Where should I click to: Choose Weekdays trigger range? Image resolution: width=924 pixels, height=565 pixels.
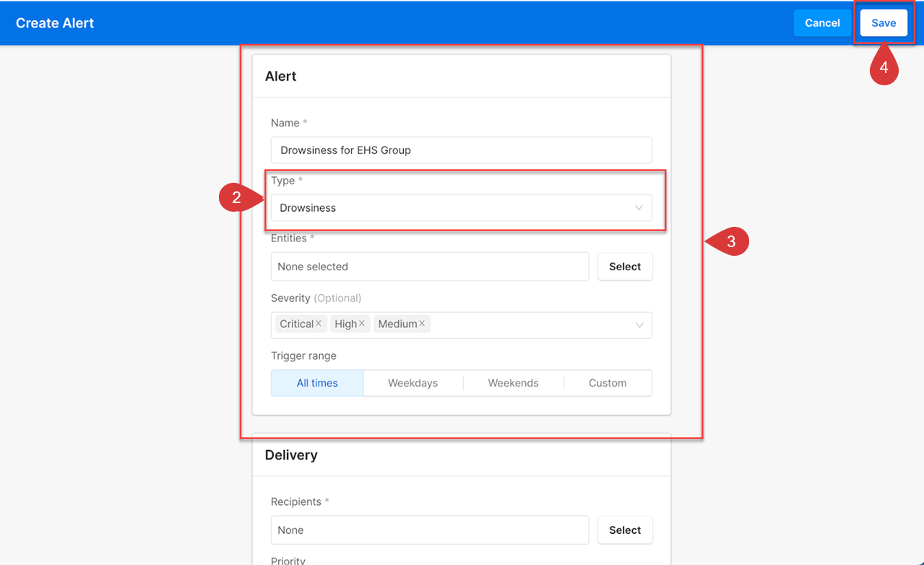(x=413, y=383)
